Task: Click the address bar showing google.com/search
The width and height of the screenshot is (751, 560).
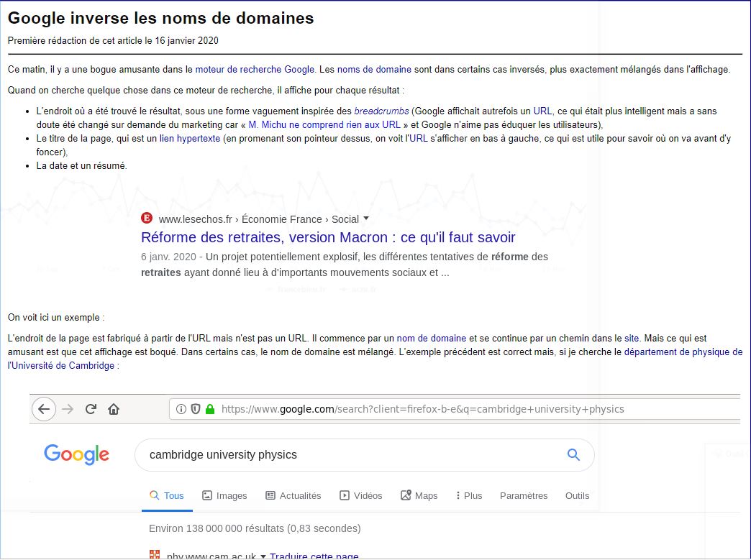Action: click(455, 409)
